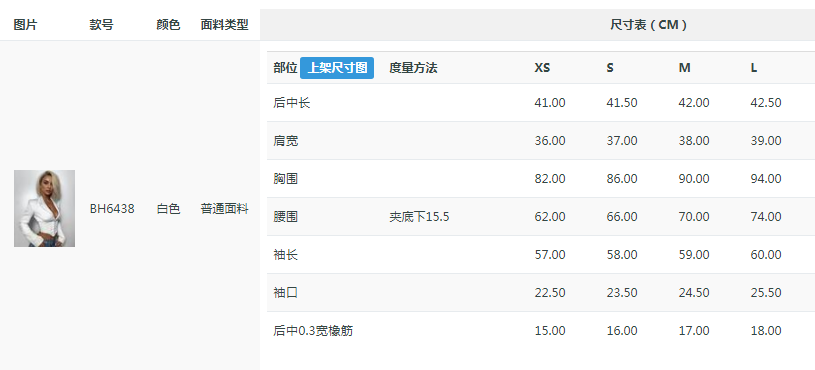Click the 肩宽 M value 38.00
Image resolution: width=815 pixels, height=370 pixels.
coord(694,141)
